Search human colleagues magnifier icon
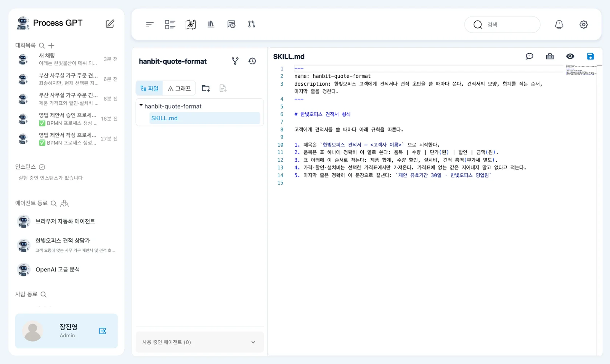610x364 pixels. click(x=43, y=294)
